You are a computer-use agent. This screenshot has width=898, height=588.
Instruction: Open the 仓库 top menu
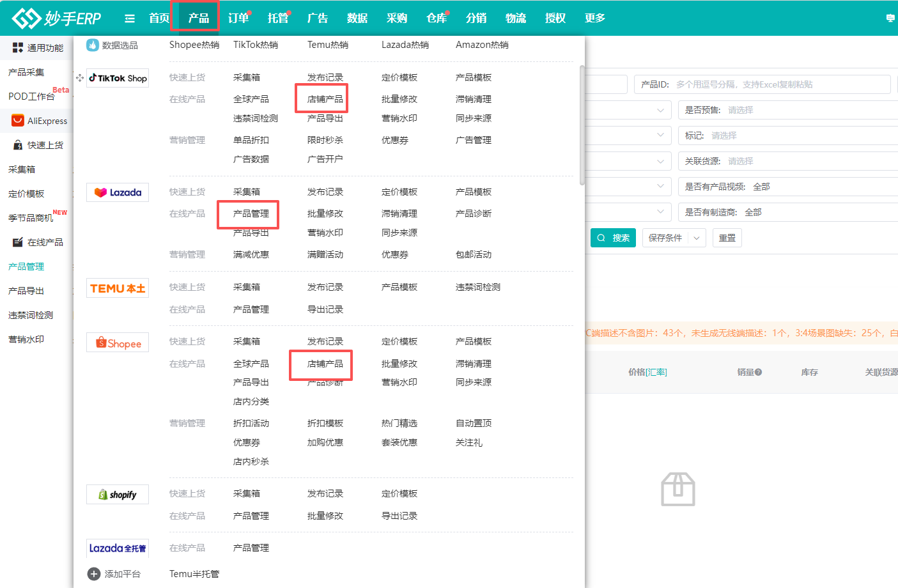(x=437, y=18)
